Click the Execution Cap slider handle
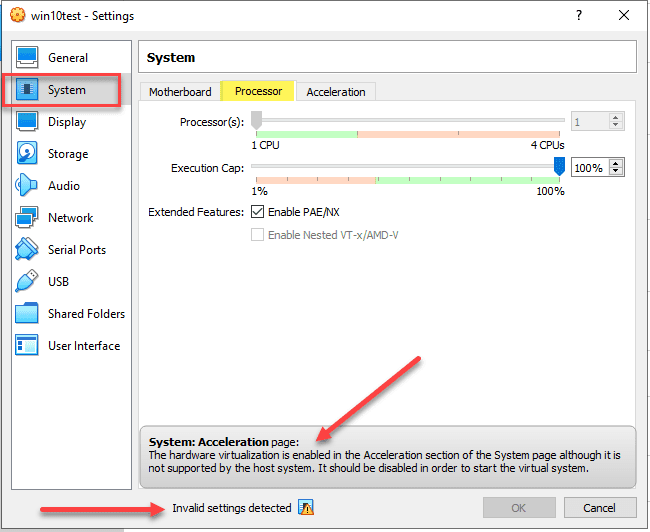 click(x=559, y=166)
